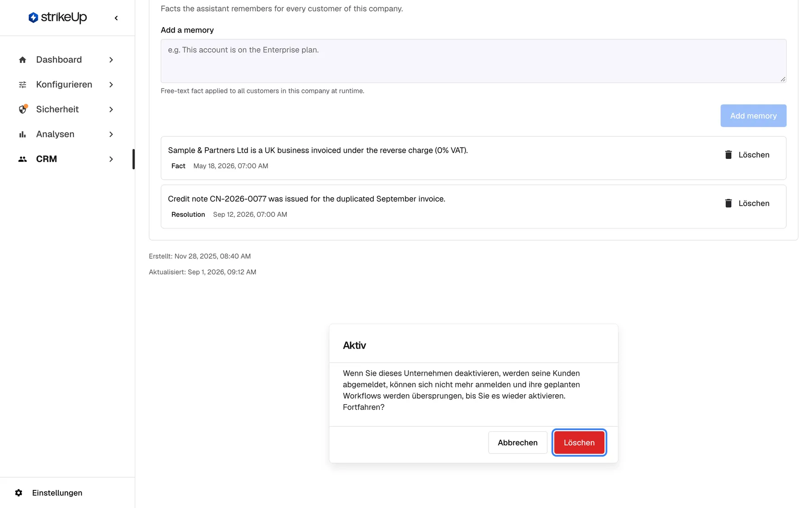This screenshot has width=812, height=508.
Task: Go to the Sicherheit section
Action: pyautogui.click(x=67, y=109)
